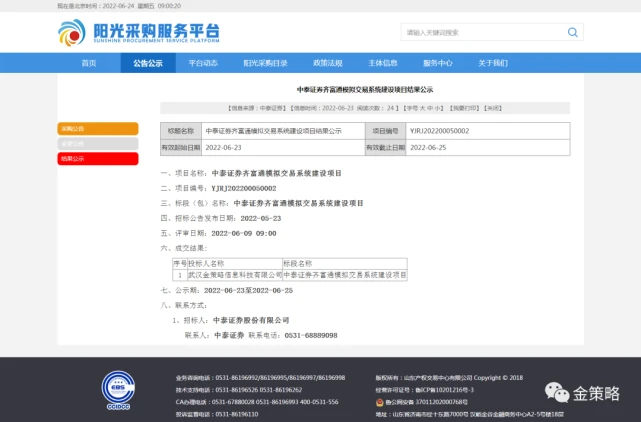The width and height of the screenshot is (641, 422).
Task: Click end date 2022-06-25 table cell
Action: 488,148
